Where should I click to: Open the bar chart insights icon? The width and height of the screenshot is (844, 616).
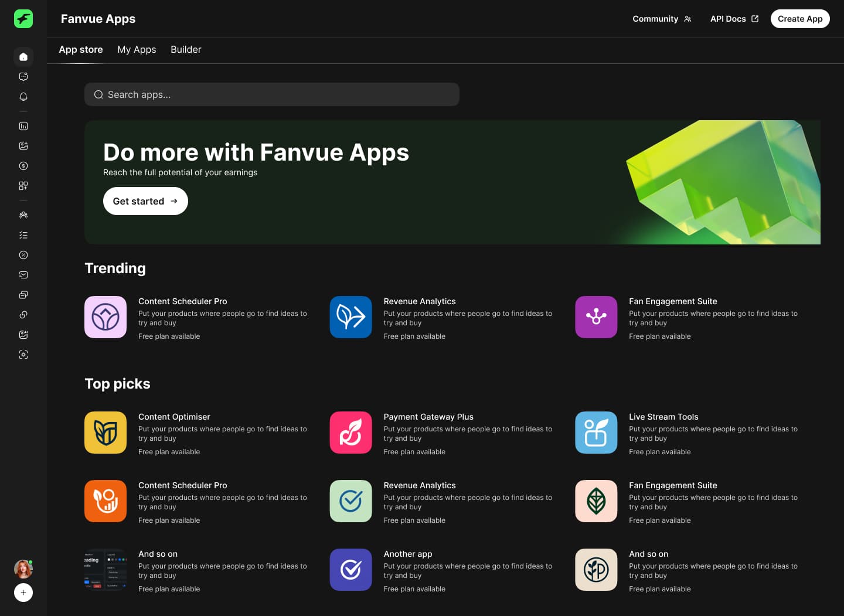(x=23, y=126)
